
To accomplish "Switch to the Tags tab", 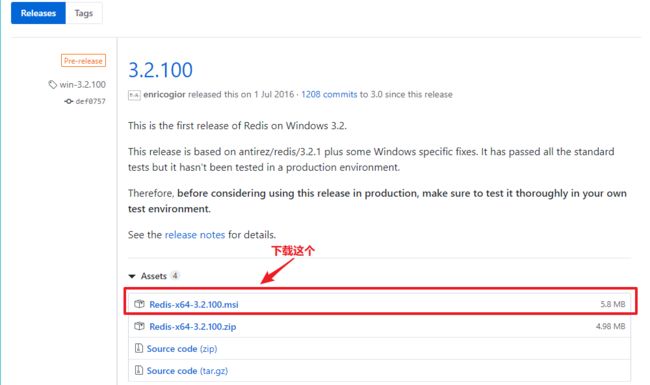I will tap(84, 13).
